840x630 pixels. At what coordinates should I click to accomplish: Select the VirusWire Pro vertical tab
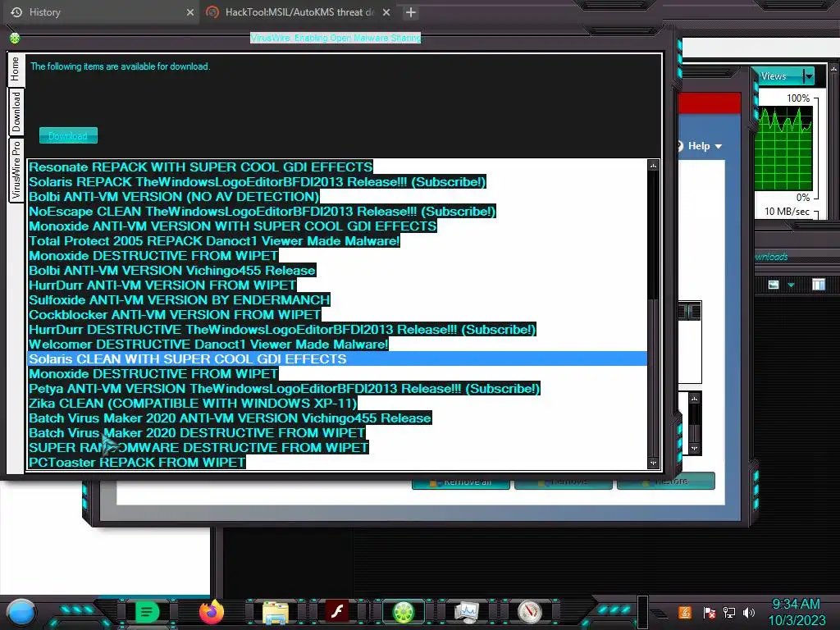coord(16,170)
